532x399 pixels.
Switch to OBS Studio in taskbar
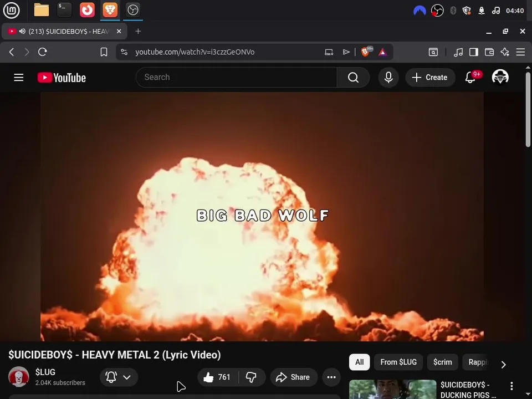(132, 10)
